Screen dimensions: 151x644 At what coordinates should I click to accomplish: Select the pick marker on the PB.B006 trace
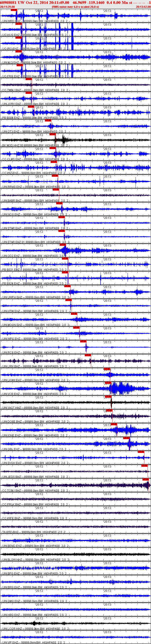tap(31, 107)
